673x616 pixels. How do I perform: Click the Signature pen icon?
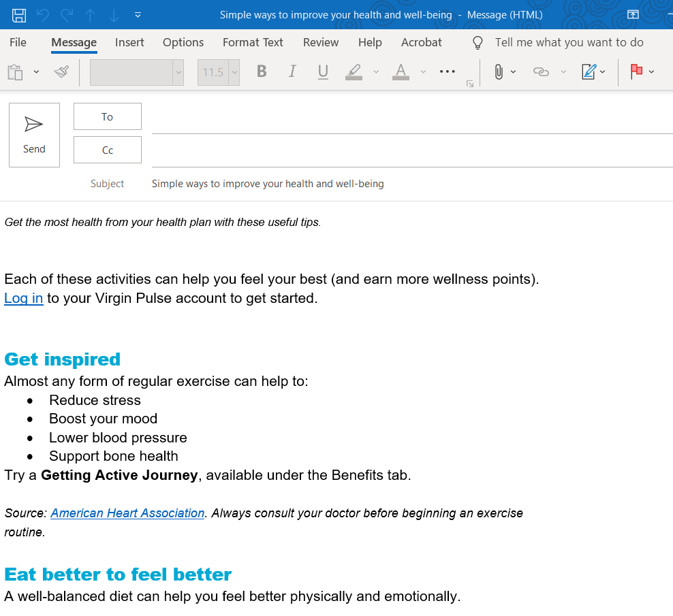(x=589, y=72)
